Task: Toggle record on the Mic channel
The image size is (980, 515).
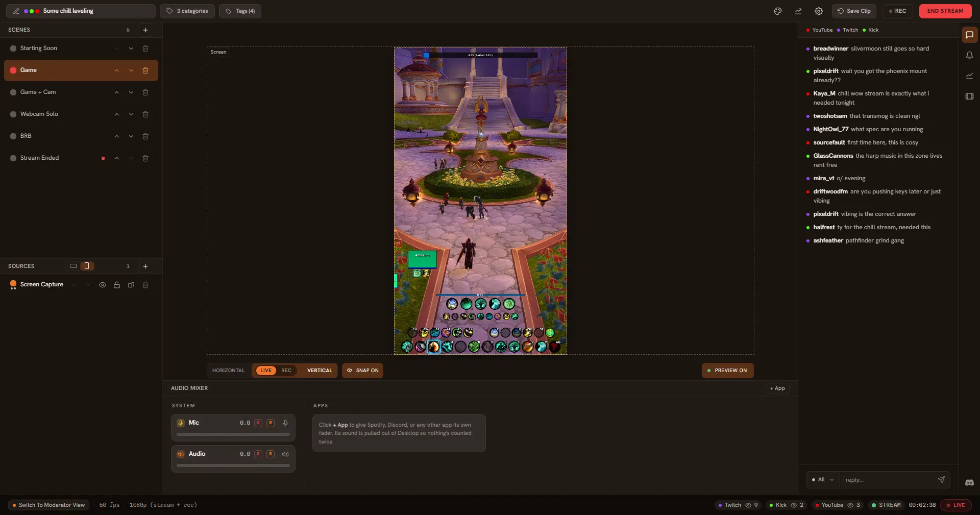Action: click(271, 423)
